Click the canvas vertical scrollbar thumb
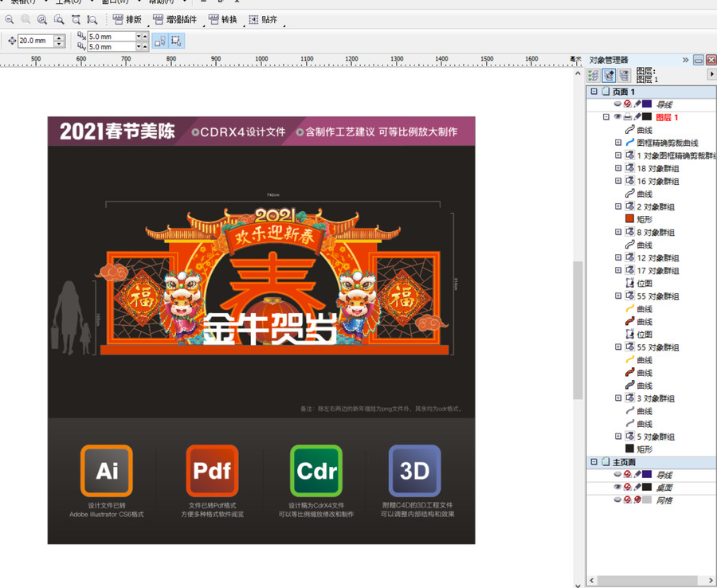The width and height of the screenshot is (717, 588). [578, 330]
